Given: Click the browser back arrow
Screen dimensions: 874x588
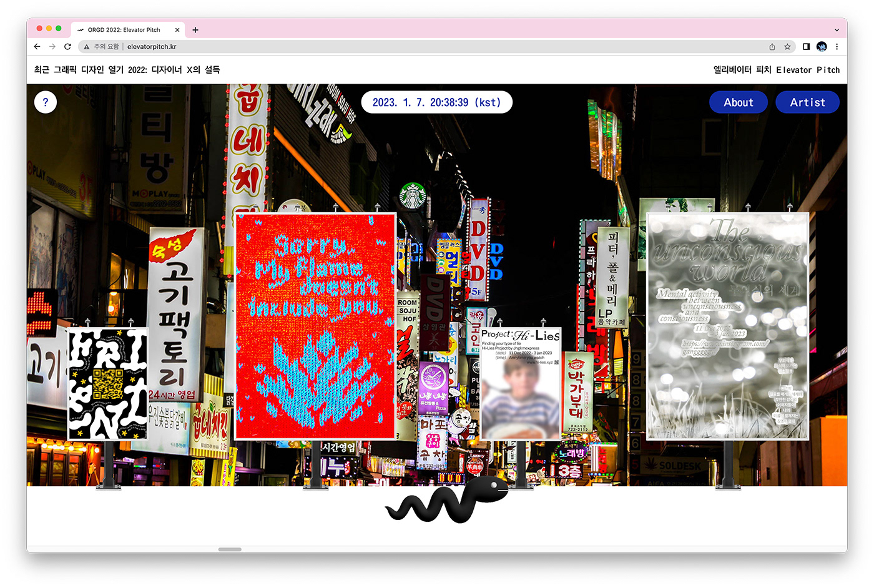Looking at the screenshot, I should 37,47.
